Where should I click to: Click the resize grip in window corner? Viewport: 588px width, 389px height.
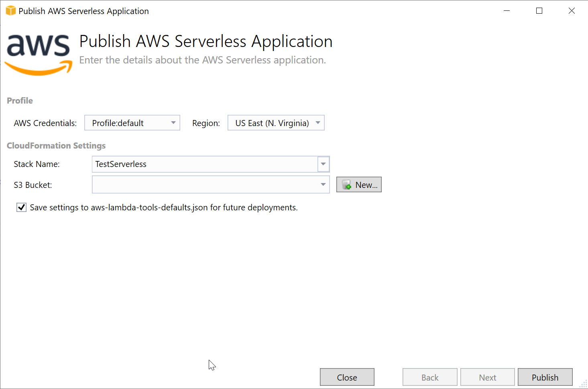583,384
